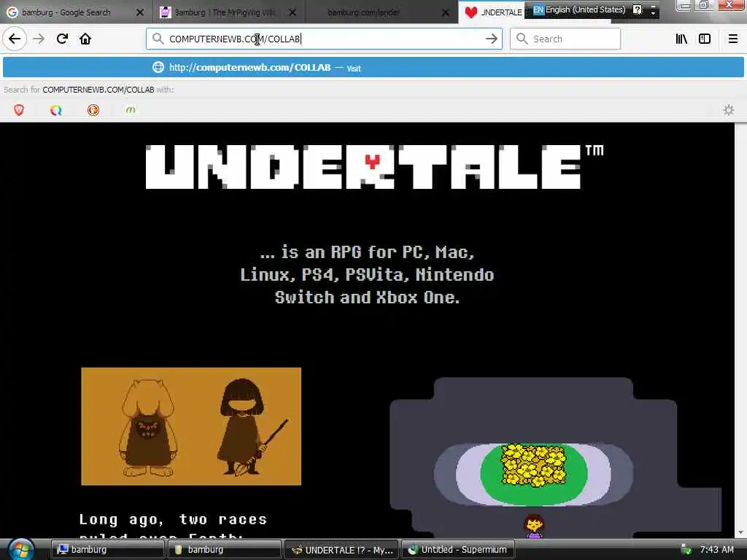Click the Google favicon on first tab

pyautogui.click(x=12, y=12)
